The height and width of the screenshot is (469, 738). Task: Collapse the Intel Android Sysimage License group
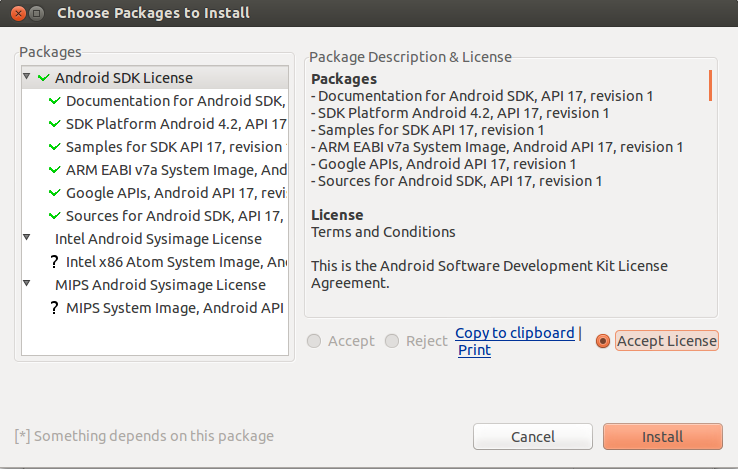pos(27,239)
